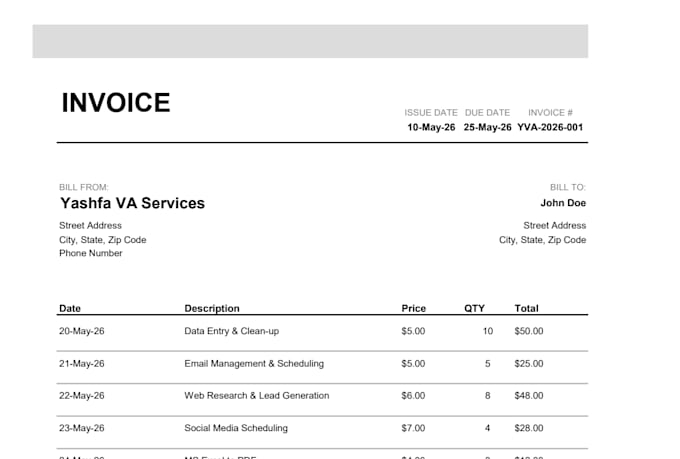Select the issue date 10-May-26

[x=431, y=127]
